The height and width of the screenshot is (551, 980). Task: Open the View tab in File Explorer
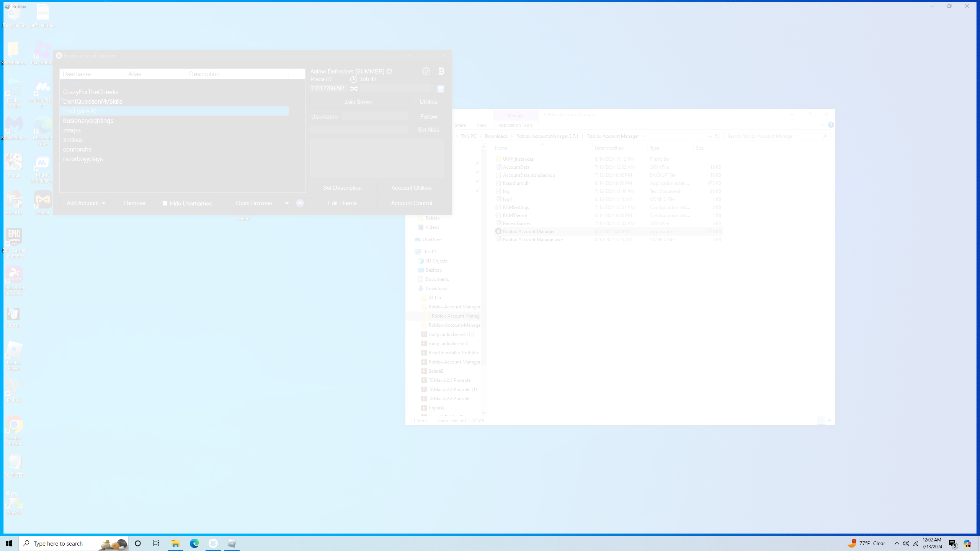[x=482, y=125]
